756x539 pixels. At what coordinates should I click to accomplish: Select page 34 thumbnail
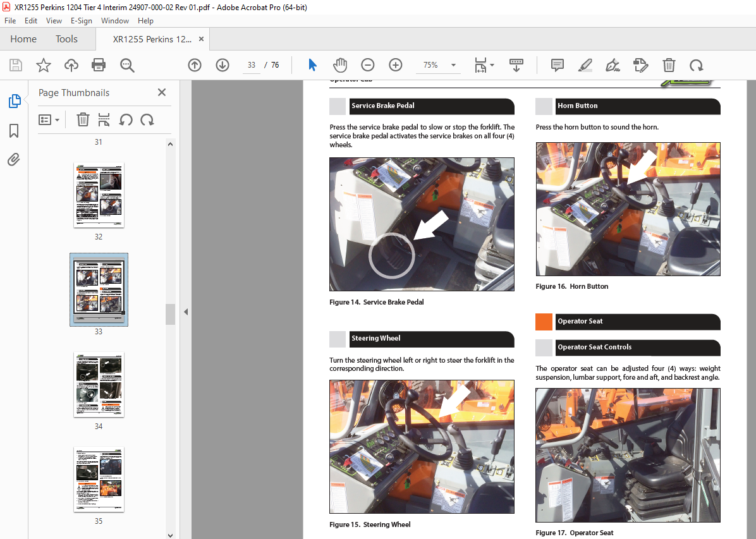[99, 384]
